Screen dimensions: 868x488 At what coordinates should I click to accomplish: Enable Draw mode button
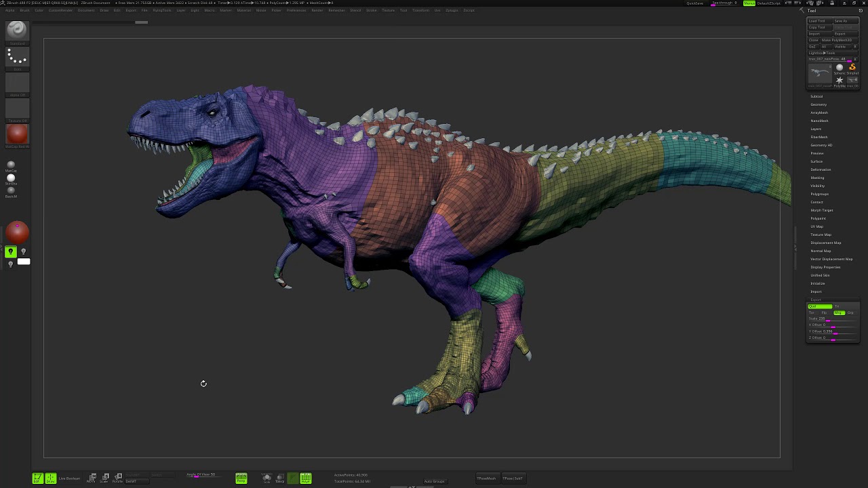pos(50,479)
